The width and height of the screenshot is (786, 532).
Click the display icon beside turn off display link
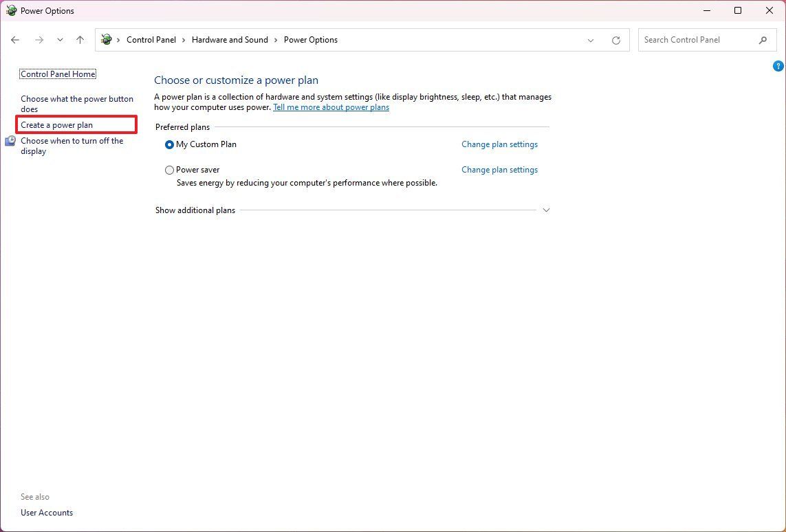(x=10, y=140)
